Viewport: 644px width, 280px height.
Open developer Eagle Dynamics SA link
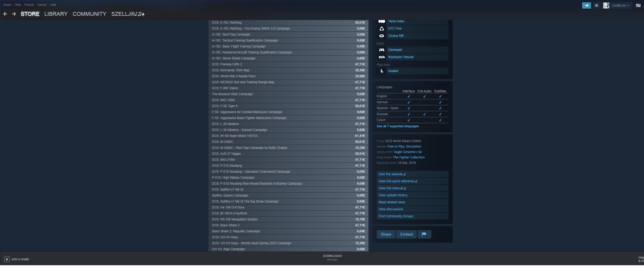[408, 152]
